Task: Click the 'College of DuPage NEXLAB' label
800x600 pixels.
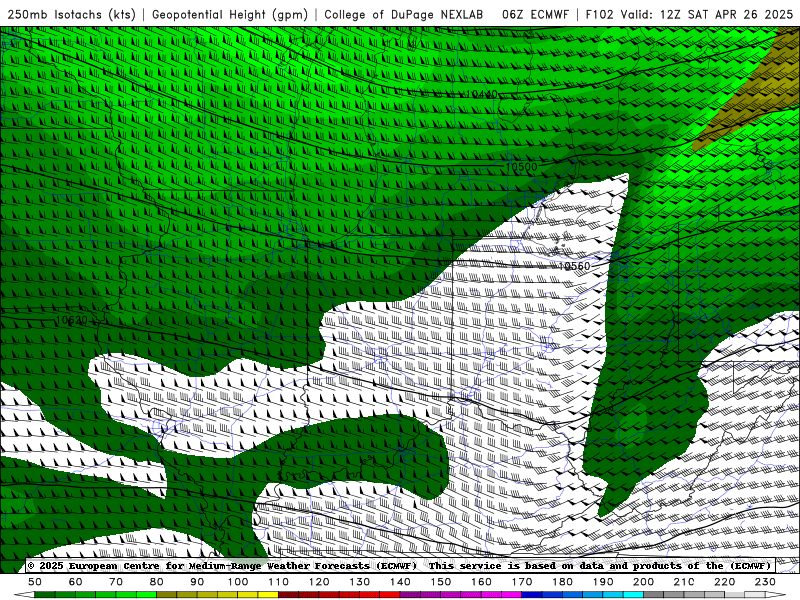Action: click(x=403, y=15)
